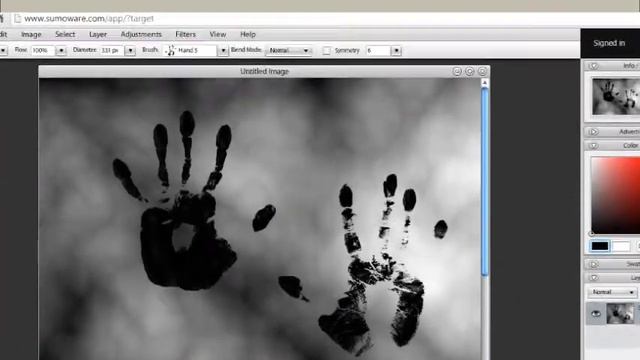
Task: Click the vertical scrollbar thumb of the canvas
Action: coord(485,182)
